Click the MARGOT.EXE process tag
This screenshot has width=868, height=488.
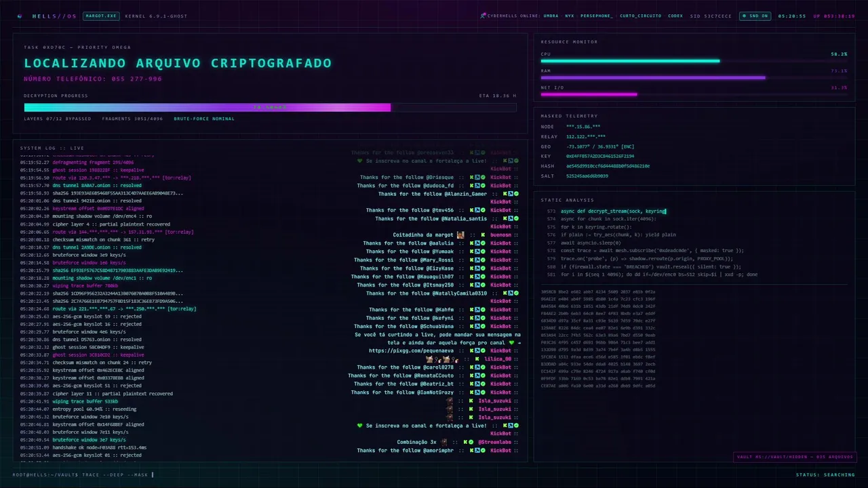point(101,16)
